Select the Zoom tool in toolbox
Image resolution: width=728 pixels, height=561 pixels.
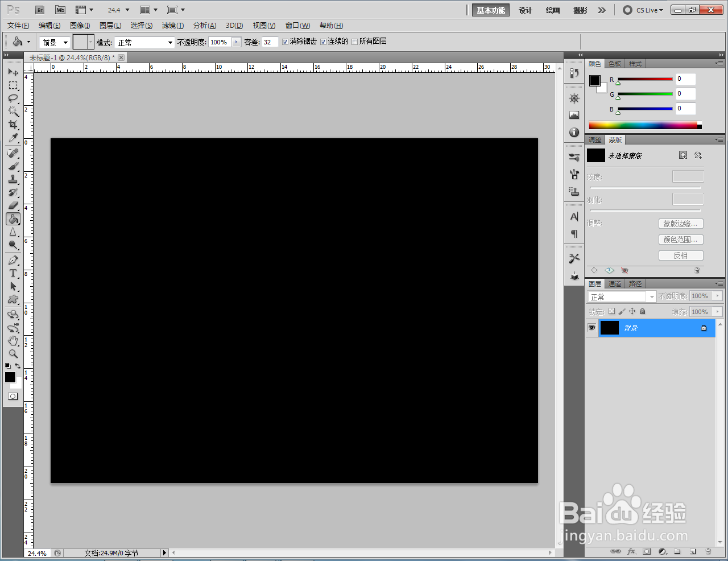(x=13, y=354)
